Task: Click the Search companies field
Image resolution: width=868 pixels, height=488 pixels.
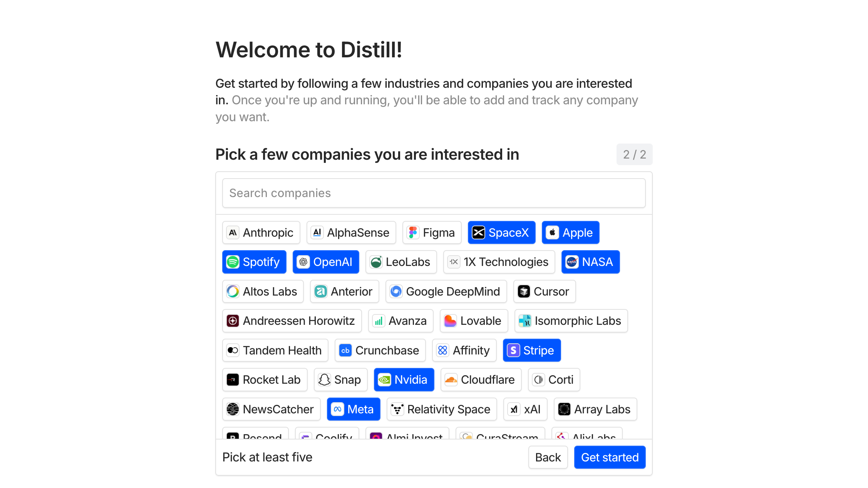Action: coord(434,193)
